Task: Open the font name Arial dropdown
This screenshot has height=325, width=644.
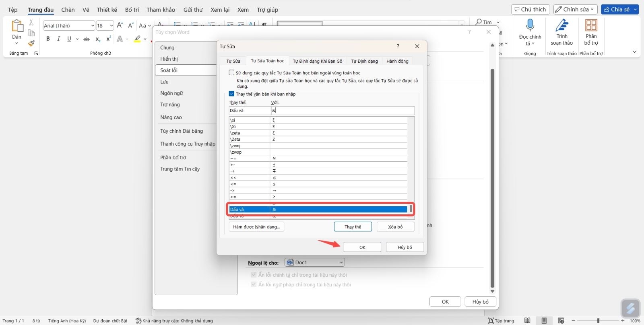Action: tap(92, 26)
